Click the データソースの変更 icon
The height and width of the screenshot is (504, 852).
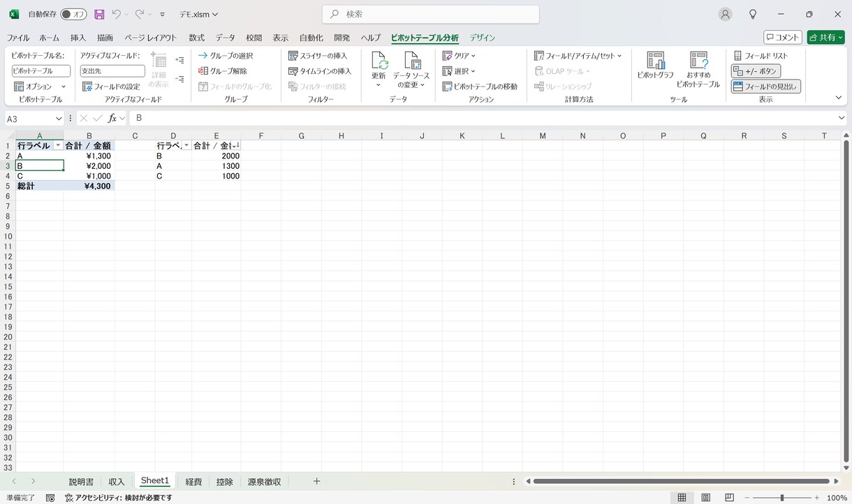[411, 61]
